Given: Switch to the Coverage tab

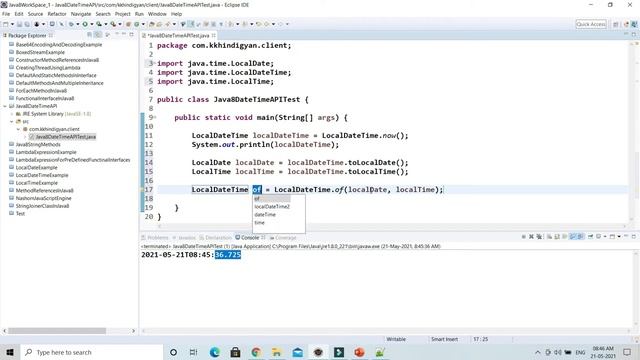Looking at the screenshot, I should (x=283, y=238).
